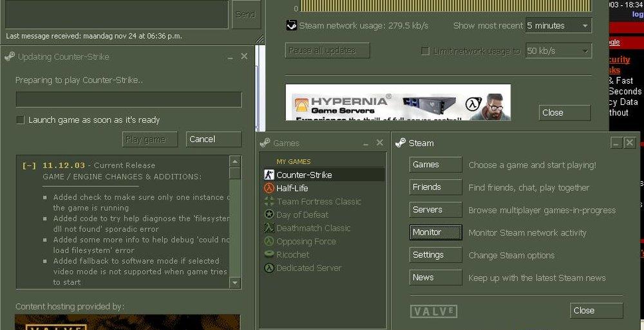644x330 pixels.
Task: Open News from Steam menu
Action: 436,277
